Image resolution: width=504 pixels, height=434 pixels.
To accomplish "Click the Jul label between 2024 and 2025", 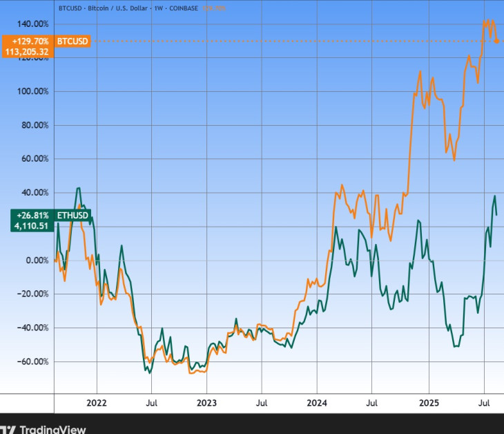I will (371, 403).
